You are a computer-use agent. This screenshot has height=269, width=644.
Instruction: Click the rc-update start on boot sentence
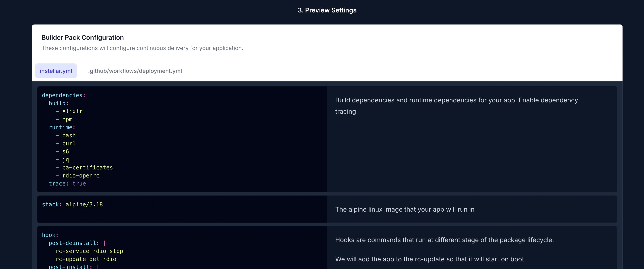[x=430, y=259]
